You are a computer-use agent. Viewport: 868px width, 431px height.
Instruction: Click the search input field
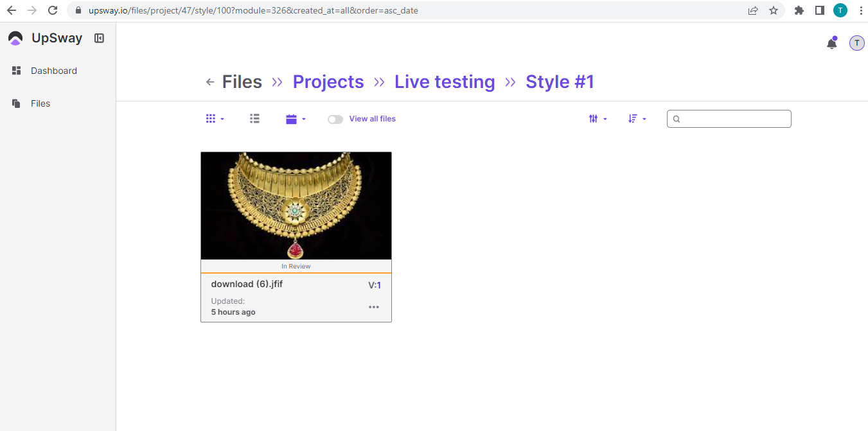click(x=729, y=118)
